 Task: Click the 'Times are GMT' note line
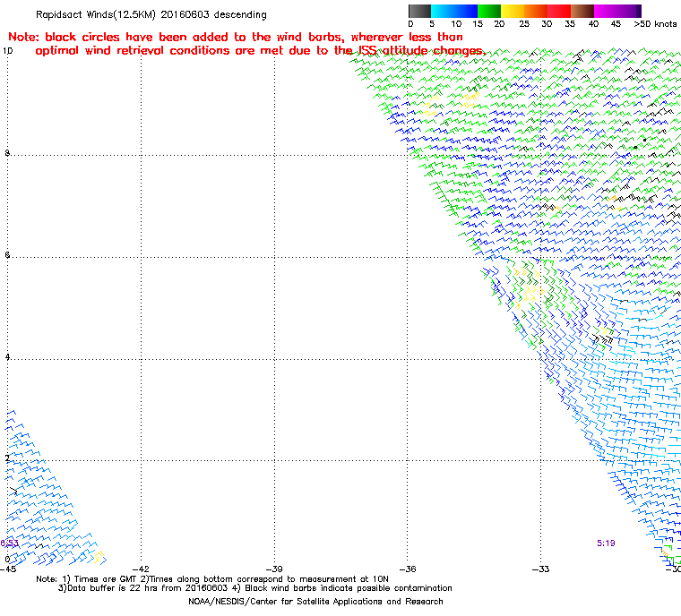(212, 579)
